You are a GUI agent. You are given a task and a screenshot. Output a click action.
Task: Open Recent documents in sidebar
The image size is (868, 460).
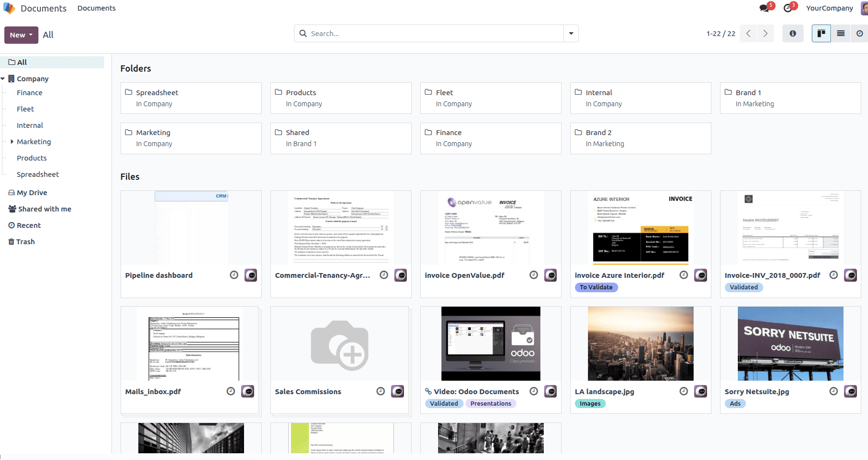pos(24,225)
